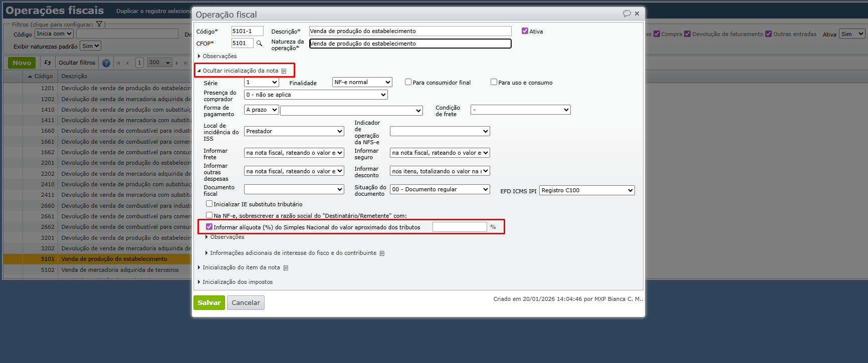Expand the Inicialização dos impostos section
Screen dimensions: 868x363
[235, 282]
